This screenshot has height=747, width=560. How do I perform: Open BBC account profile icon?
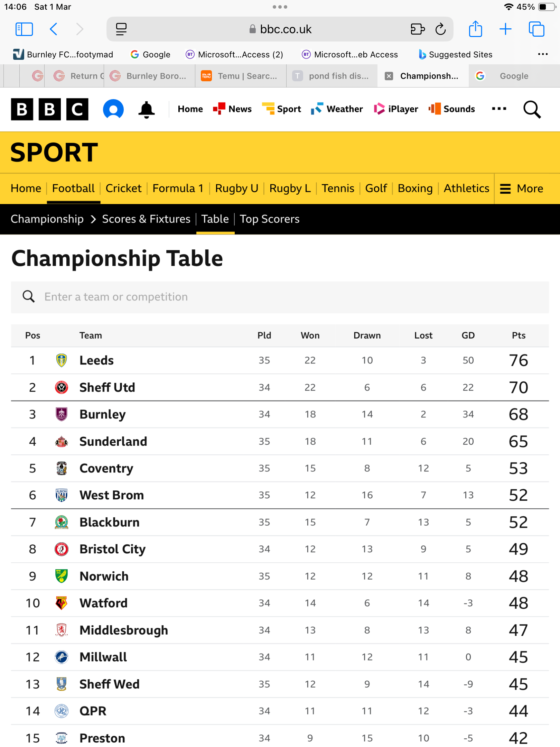point(113,109)
